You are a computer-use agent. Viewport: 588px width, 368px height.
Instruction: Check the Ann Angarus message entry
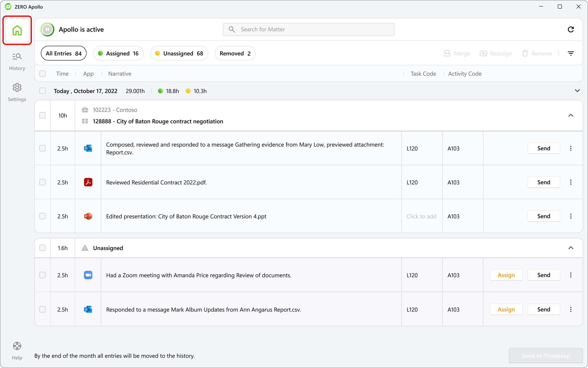pos(42,309)
